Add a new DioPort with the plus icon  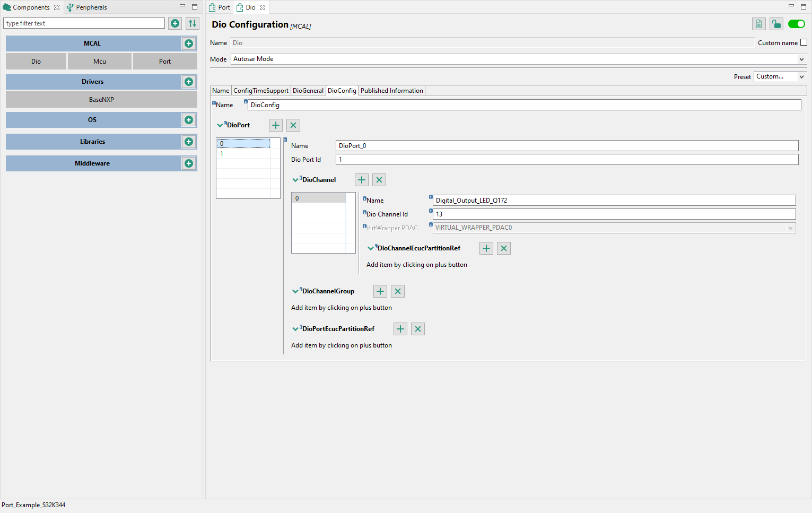(275, 125)
